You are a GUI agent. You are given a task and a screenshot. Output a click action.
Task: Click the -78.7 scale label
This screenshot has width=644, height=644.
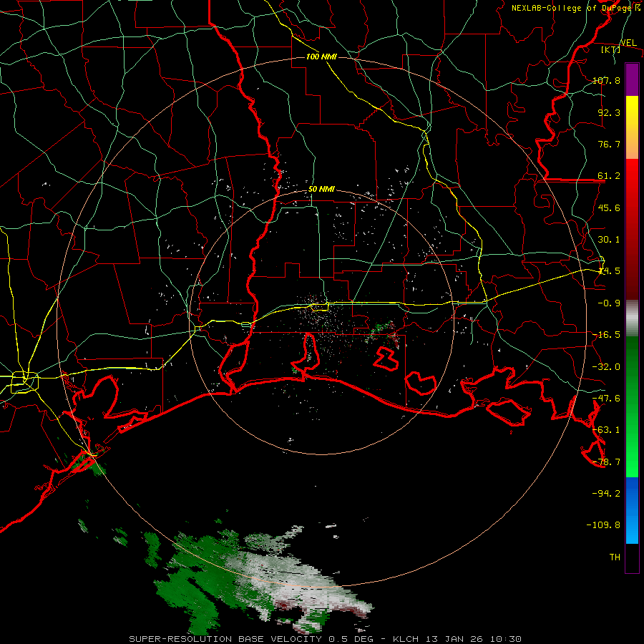coord(607,462)
